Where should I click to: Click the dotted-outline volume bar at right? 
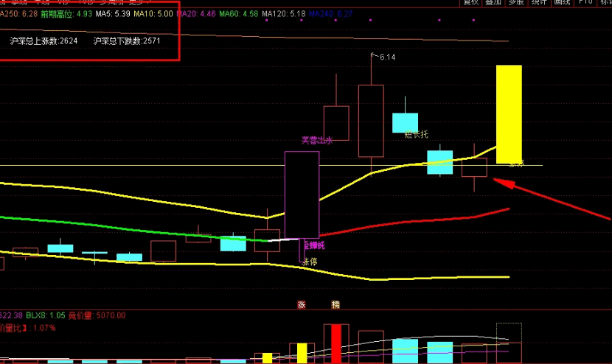[509, 343]
